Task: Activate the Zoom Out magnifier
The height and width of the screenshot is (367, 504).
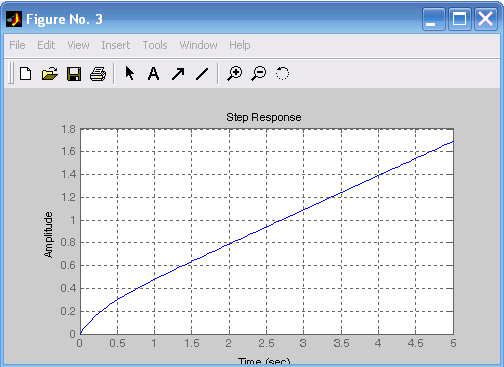Action: coord(259,73)
